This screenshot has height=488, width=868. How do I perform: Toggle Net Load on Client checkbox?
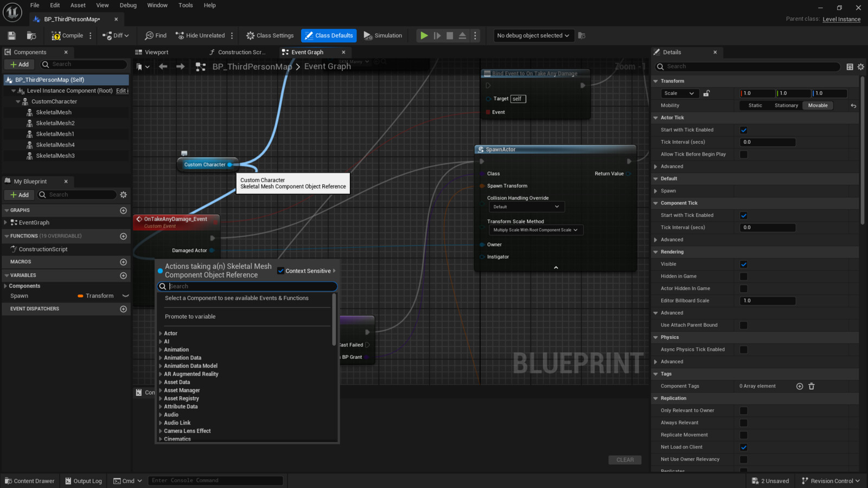[x=744, y=447]
